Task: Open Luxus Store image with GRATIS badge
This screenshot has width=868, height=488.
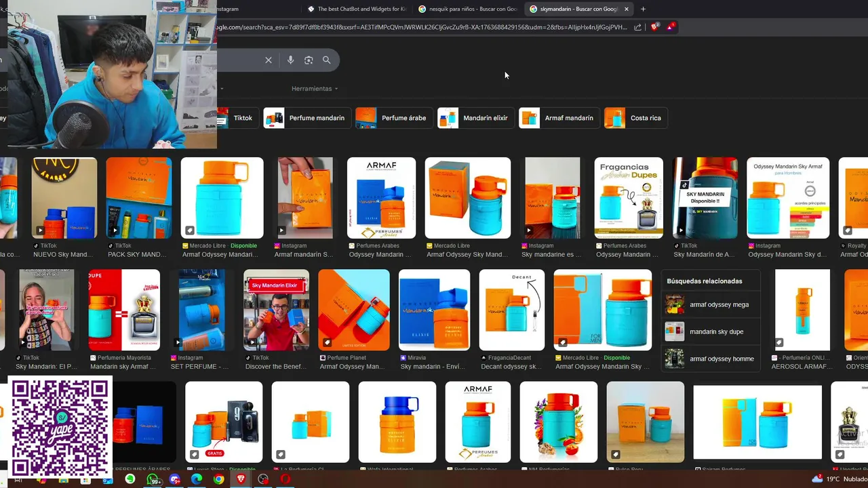Action: [224, 422]
